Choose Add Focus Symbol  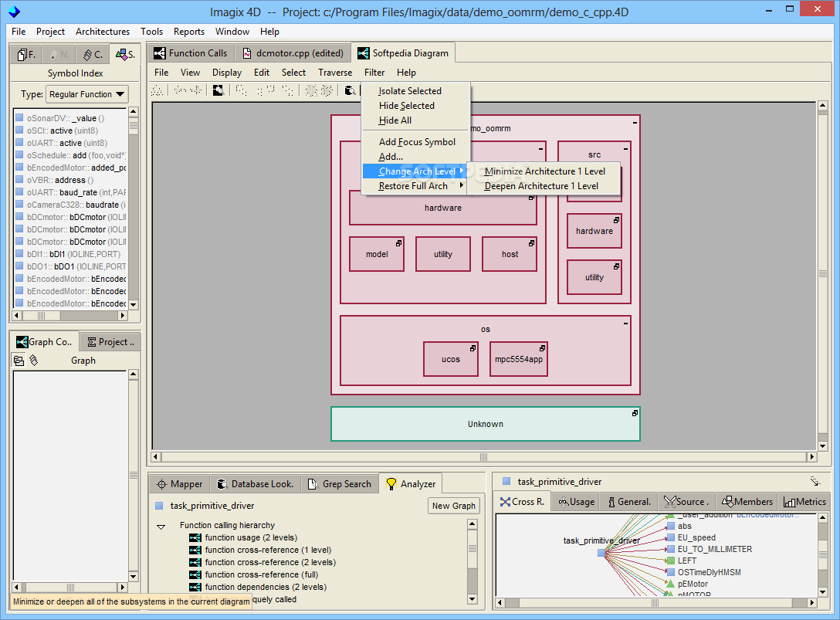click(415, 142)
